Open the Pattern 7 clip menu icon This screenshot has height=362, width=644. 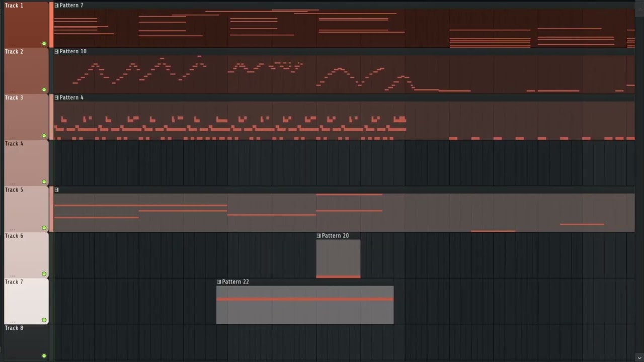click(56, 6)
